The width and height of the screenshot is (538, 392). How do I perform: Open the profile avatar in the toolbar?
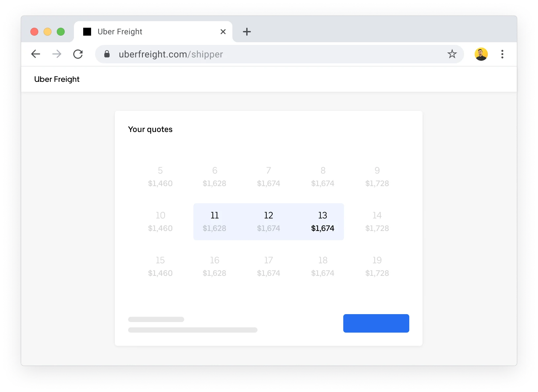click(x=481, y=54)
